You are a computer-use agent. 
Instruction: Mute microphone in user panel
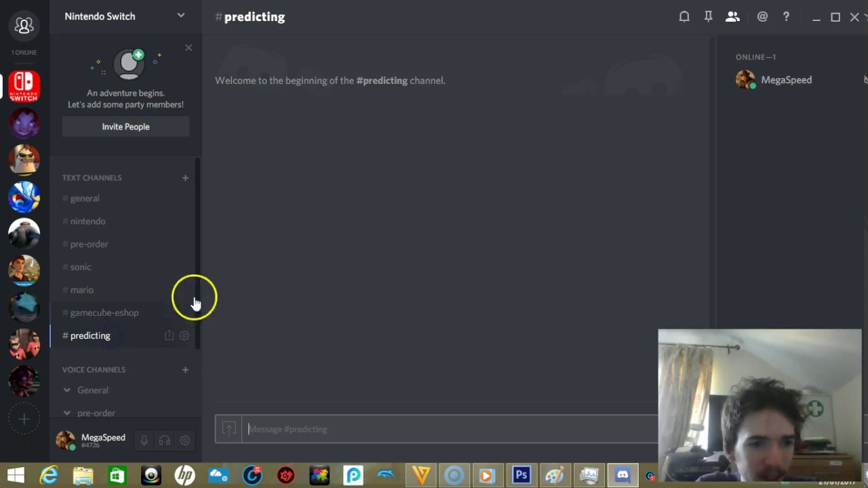pos(144,441)
